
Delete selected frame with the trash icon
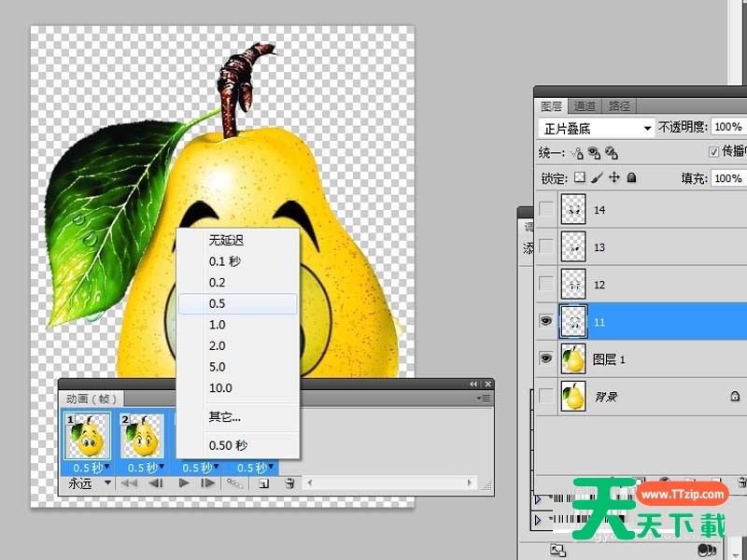[290, 483]
